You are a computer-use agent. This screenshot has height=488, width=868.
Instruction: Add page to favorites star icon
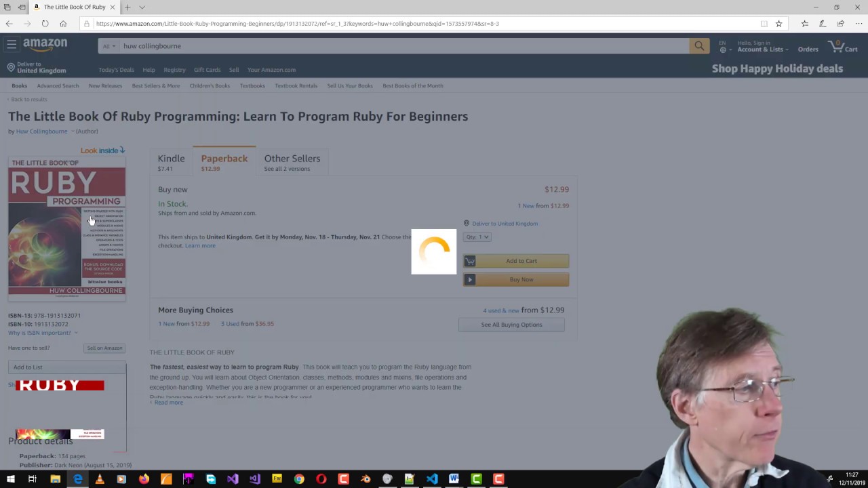(x=778, y=24)
